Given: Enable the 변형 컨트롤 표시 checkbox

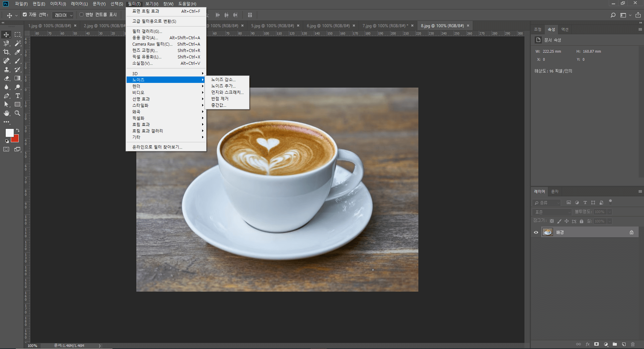Looking at the screenshot, I should click(x=81, y=15).
